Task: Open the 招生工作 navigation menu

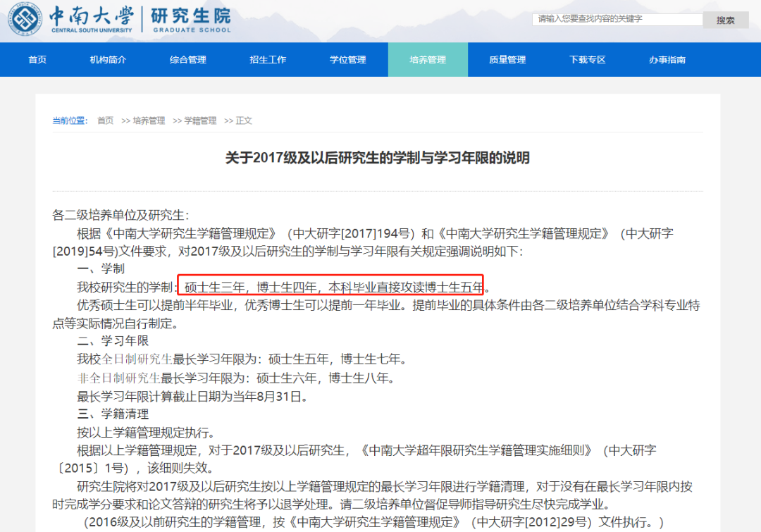Action: point(268,59)
